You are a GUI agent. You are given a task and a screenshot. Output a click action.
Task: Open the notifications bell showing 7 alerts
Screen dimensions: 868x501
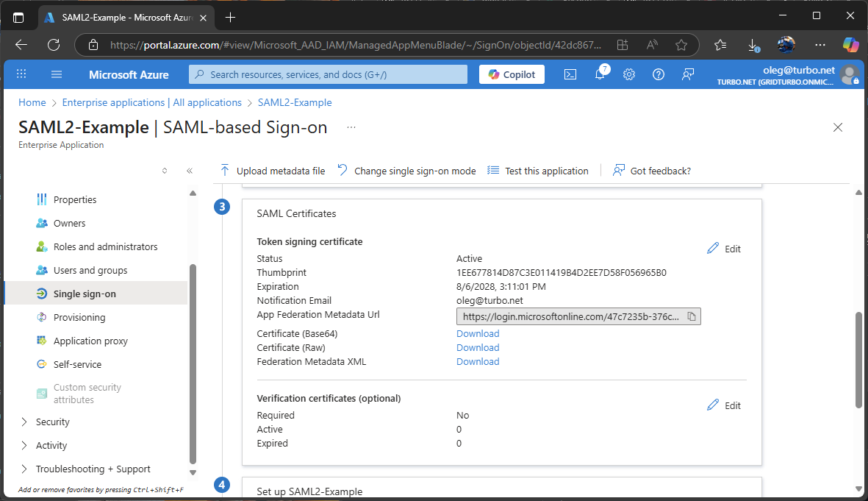point(600,74)
